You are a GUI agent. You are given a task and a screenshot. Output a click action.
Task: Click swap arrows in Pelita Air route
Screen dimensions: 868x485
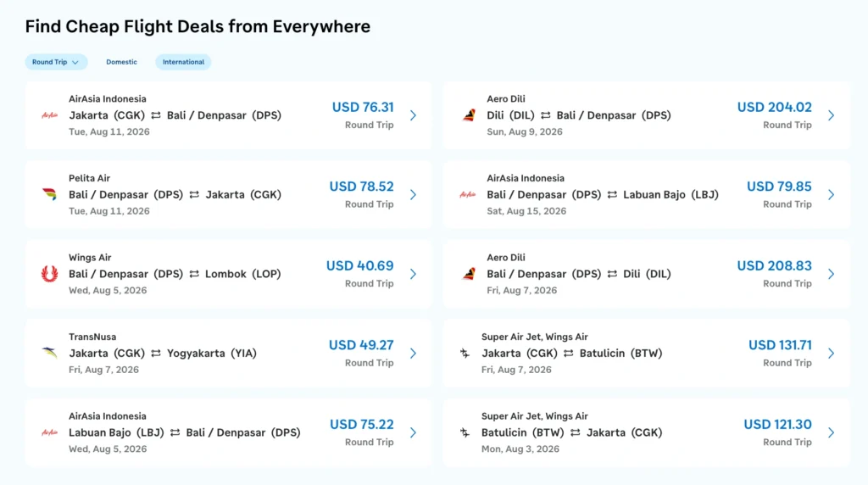[x=194, y=194]
